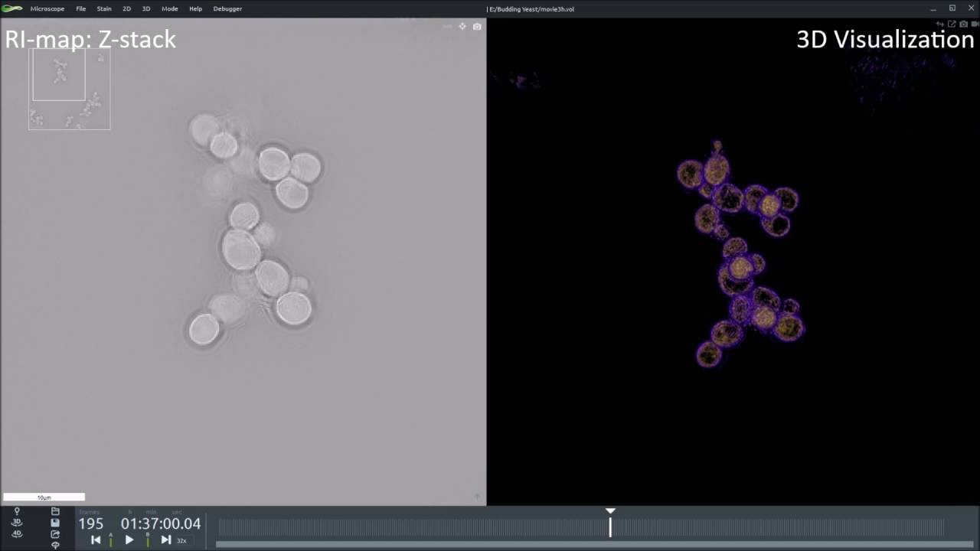
Task: Click the green application logo icon
Action: [x=12, y=8]
